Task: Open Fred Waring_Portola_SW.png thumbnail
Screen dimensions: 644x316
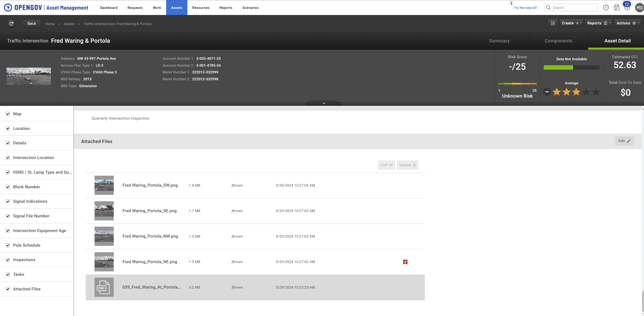Action: point(104,185)
